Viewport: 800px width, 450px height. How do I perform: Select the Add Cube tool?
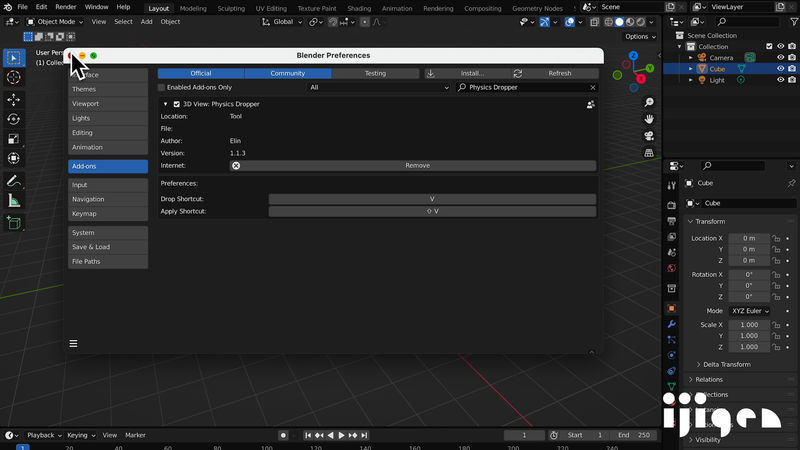(14, 223)
